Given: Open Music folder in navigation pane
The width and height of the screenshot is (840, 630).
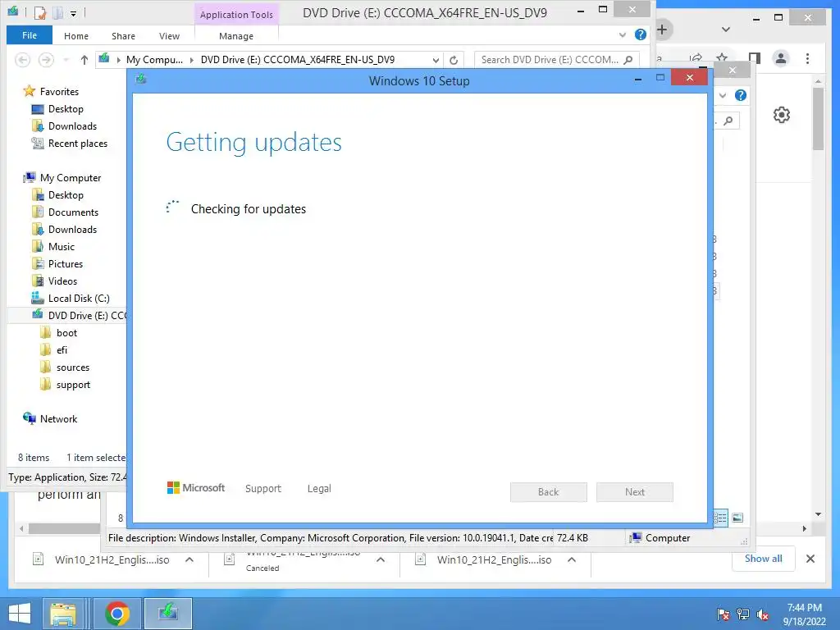Looking at the screenshot, I should (61, 246).
